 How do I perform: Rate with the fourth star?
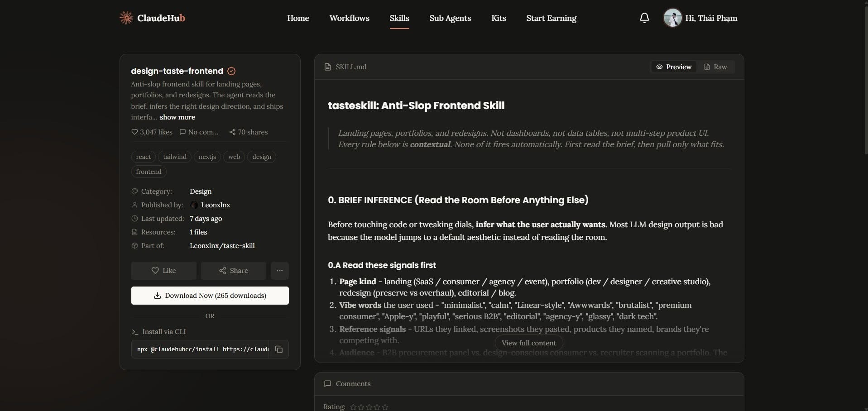pos(377,407)
